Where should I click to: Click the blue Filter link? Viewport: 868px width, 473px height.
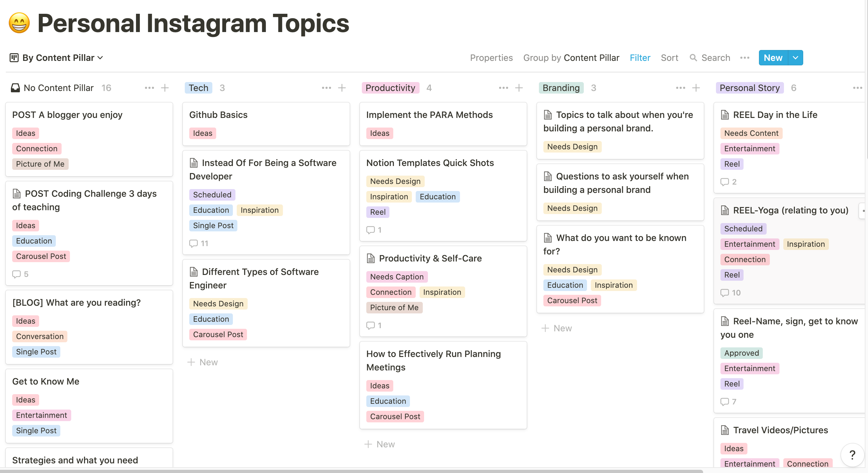click(x=640, y=58)
